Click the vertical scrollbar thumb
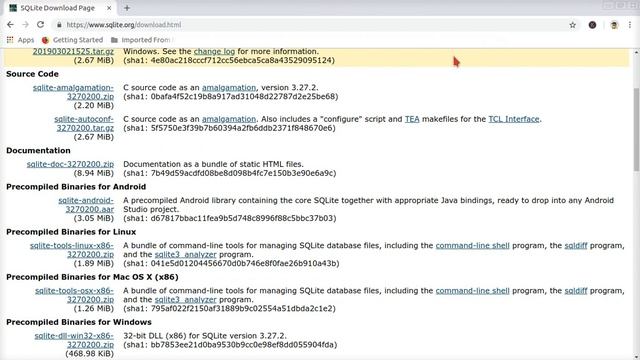The image size is (640, 360). click(636, 129)
